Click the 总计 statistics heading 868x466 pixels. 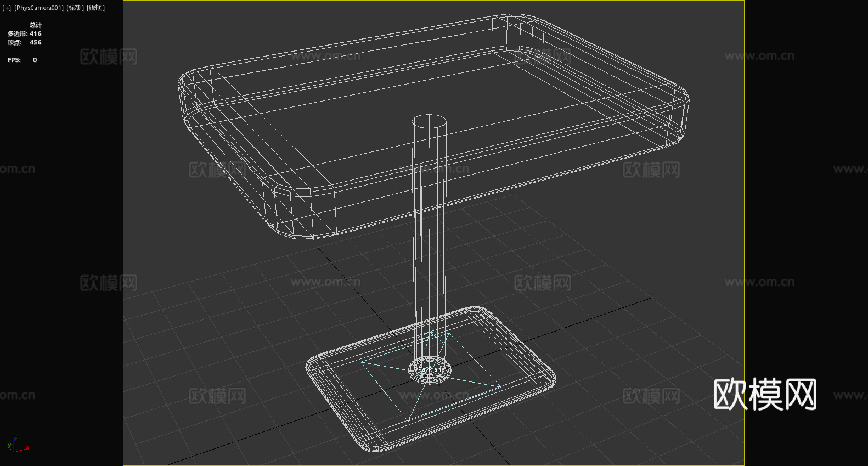coord(36,25)
